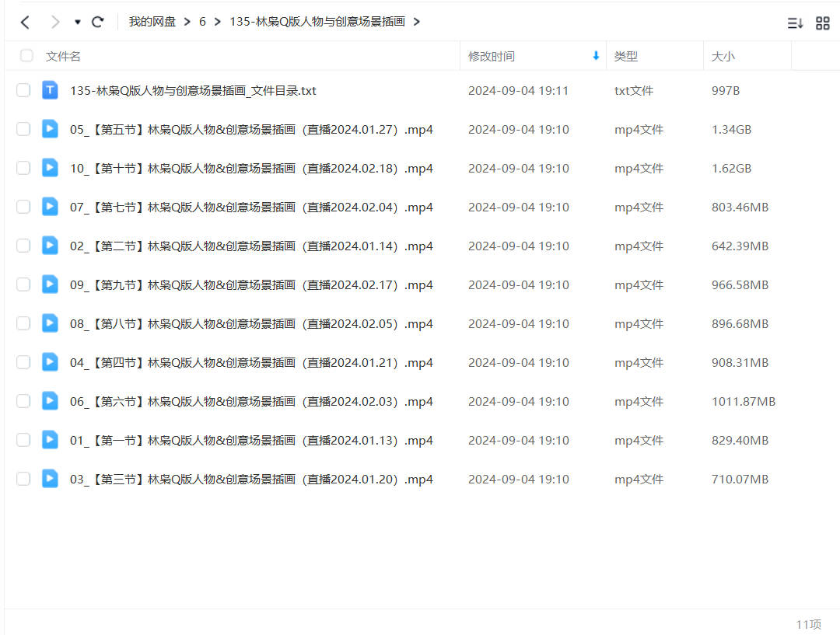Sort by 类型 column header
The height and width of the screenshot is (635, 840).
point(625,56)
